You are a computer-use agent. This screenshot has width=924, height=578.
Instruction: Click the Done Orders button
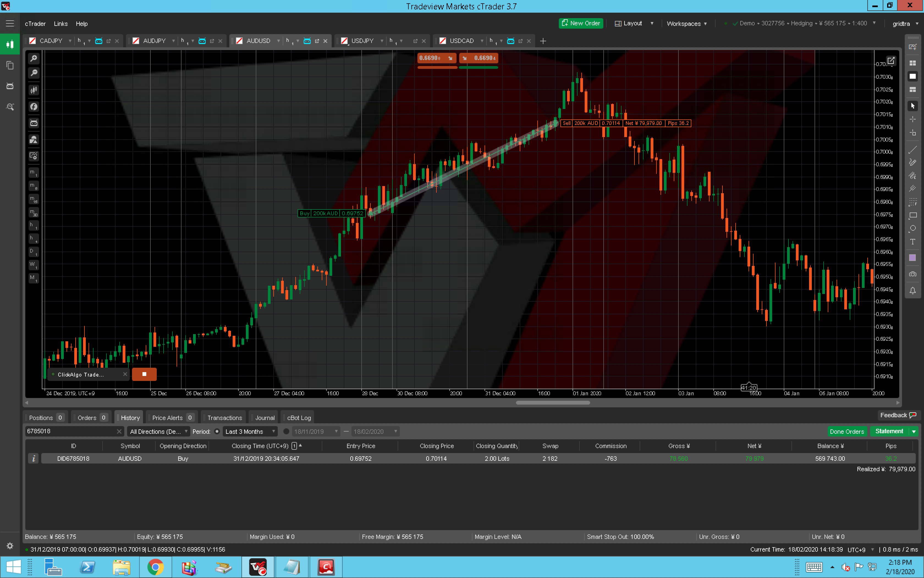[x=846, y=432]
